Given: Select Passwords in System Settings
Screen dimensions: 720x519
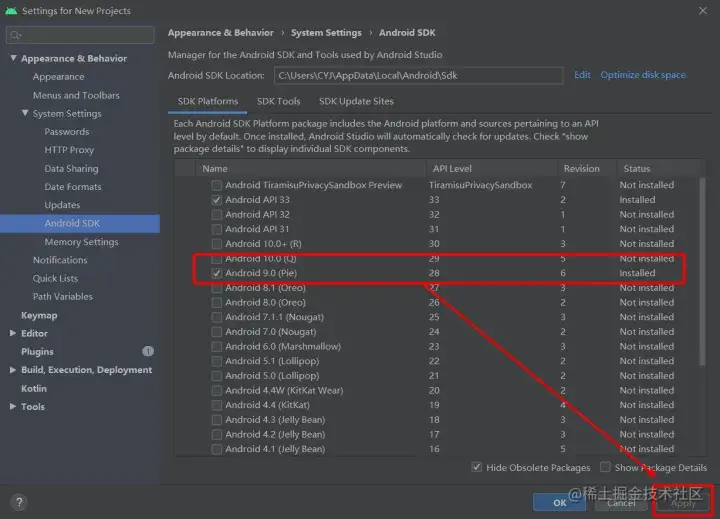Looking at the screenshot, I should click(x=67, y=132).
